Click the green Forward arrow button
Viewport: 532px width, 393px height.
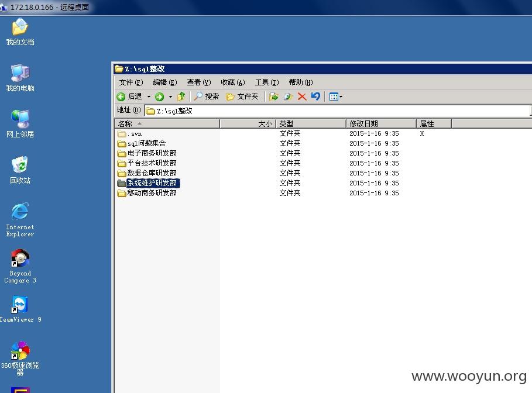tap(159, 96)
